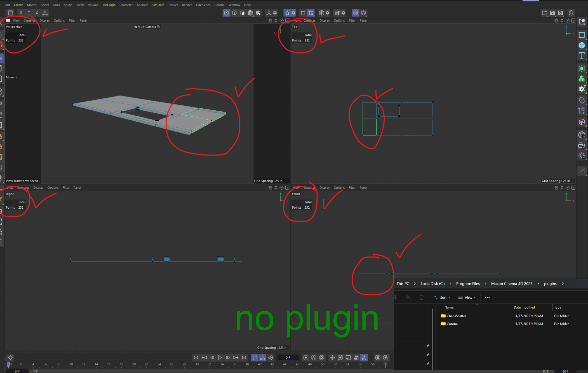Click the green MoGraph cloner cubes icon
The width and height of the screenshot is (588, 373).
pyautogui.click(x=582, y=79)
